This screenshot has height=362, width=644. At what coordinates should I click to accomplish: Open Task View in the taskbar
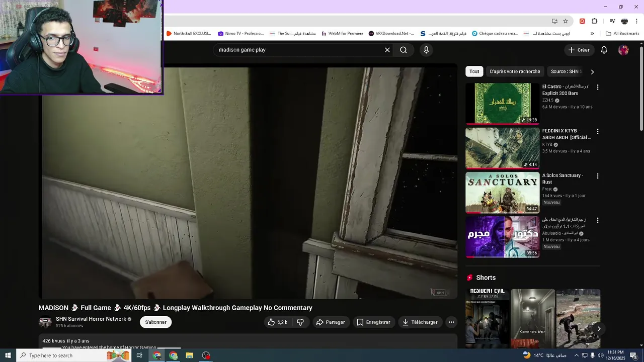point(139,355)
